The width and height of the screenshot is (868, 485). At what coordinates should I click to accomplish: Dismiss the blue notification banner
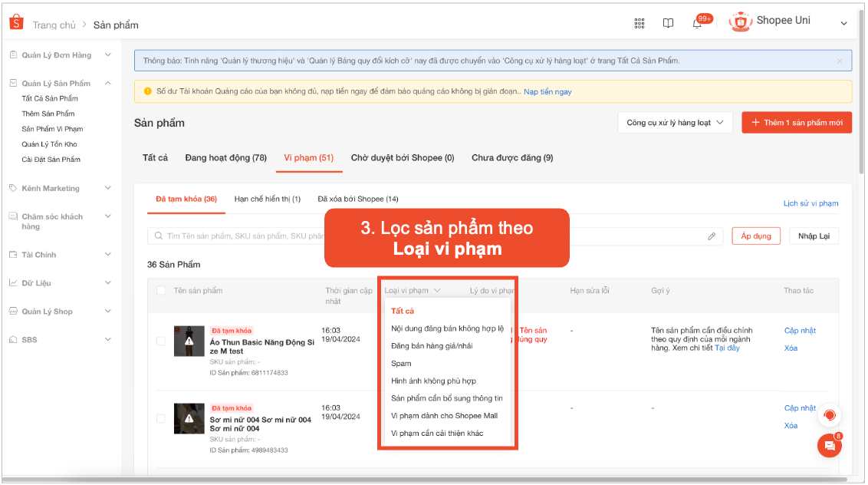[x=840, y=61]
